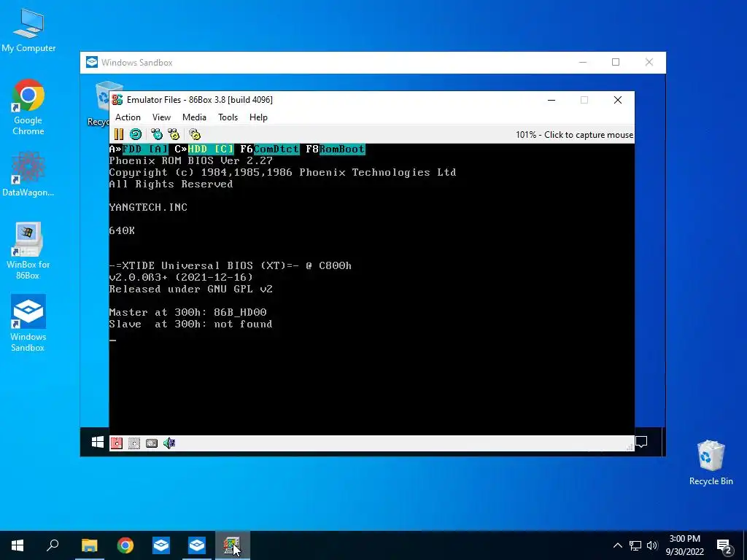Viewport: 747px width, 560px height.
Task: Select host Recycle Bin desktop icon
Action: (x=711, y=462)
